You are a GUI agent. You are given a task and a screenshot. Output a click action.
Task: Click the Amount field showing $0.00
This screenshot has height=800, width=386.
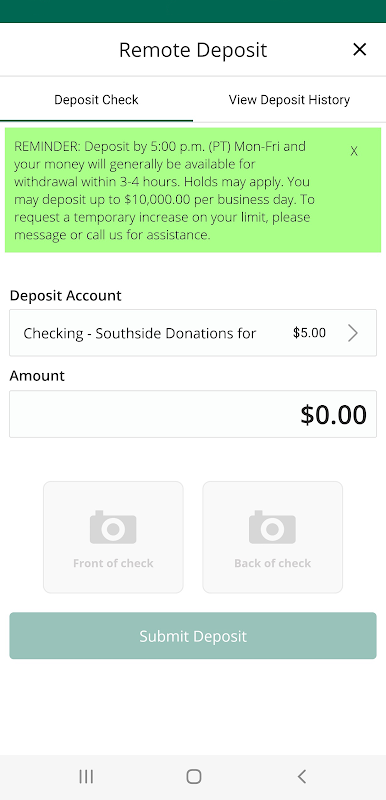tap(193, 414)
